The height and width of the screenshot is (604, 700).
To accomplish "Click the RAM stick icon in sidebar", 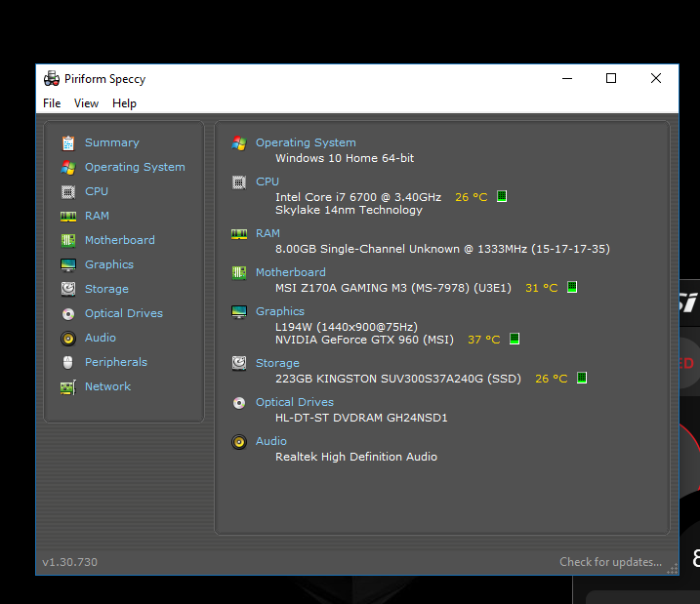I will [68, 217].
